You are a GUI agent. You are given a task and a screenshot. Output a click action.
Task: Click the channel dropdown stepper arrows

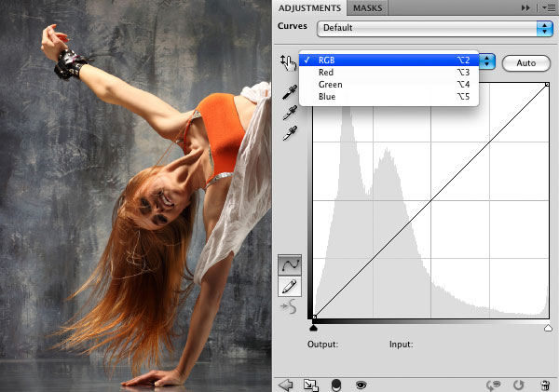point(487,62)
